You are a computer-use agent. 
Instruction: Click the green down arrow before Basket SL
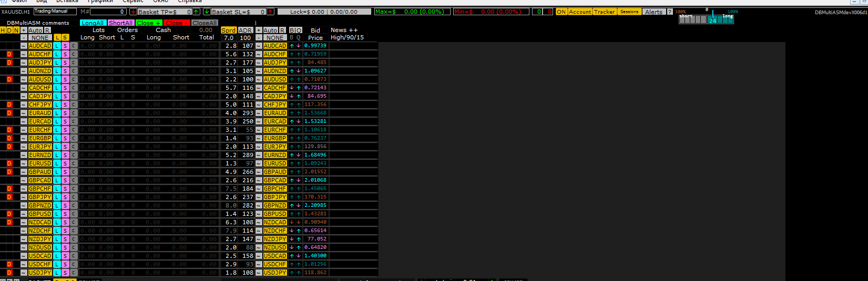(207, 12)
